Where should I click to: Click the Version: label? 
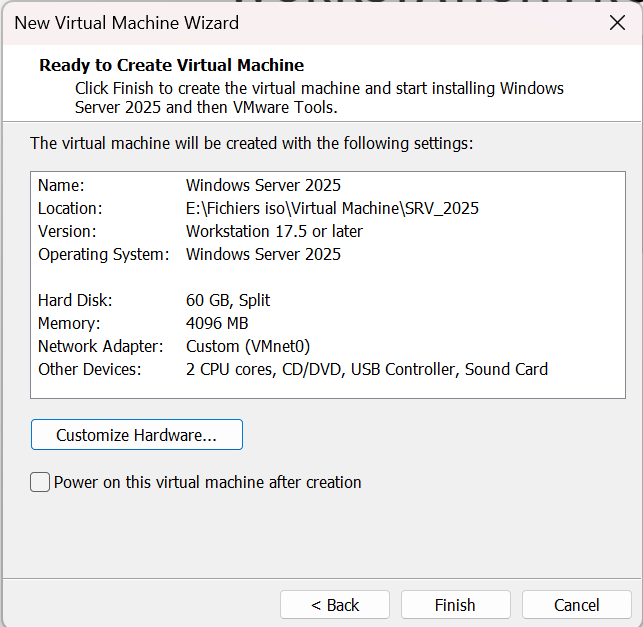tap(67, 231)
